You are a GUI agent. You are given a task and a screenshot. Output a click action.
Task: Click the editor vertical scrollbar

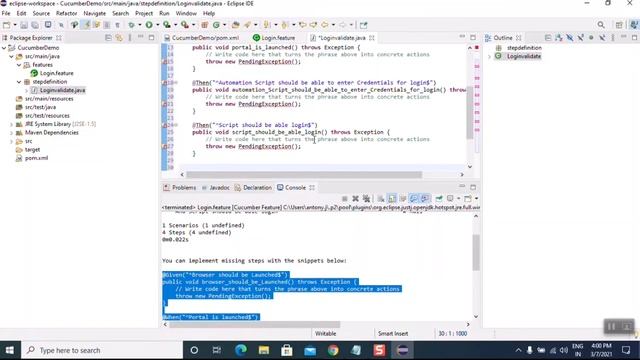tap(470, 112)
